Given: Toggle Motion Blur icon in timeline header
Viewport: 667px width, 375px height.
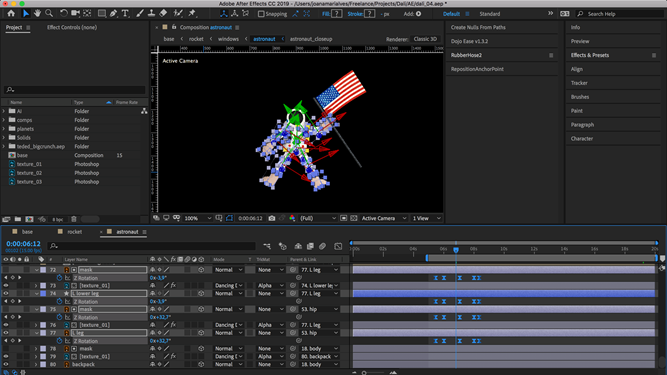Looking at the screenshot, I should tap(322, 246).
